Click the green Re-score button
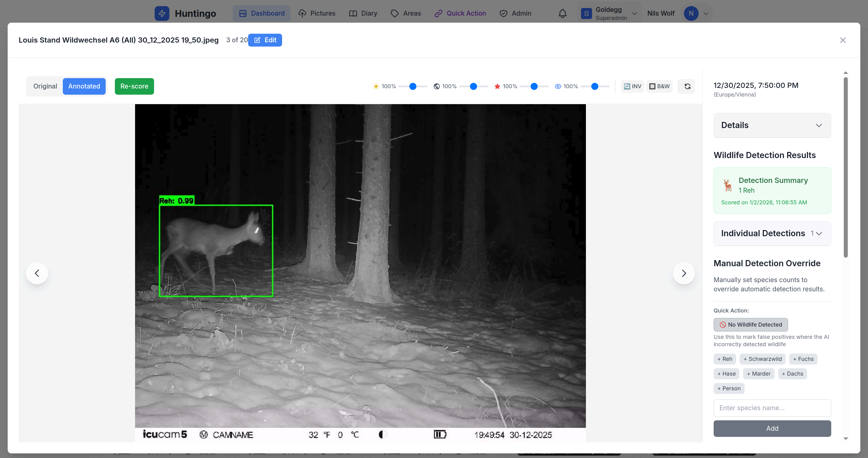This screenshot has height=458, width=868. click(134, 86)
